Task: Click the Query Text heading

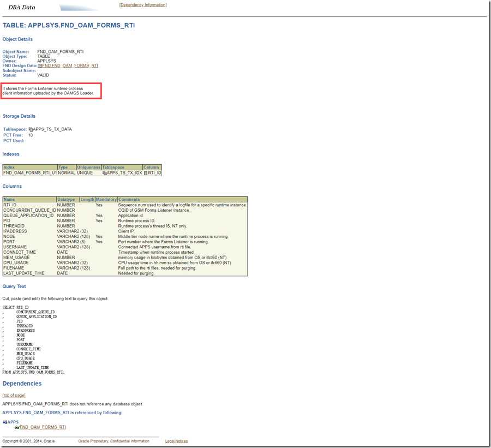Action: pyautogui.click(x=14, y=286)
